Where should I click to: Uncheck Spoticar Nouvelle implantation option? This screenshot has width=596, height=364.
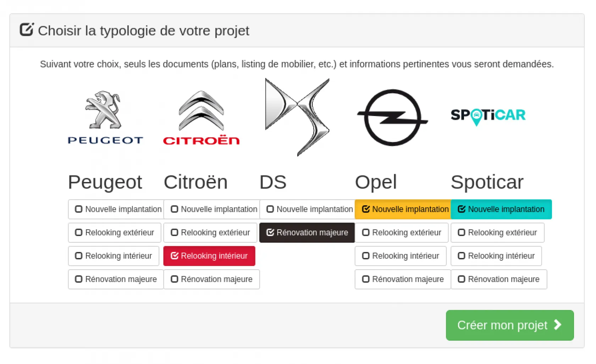[501, 209]
